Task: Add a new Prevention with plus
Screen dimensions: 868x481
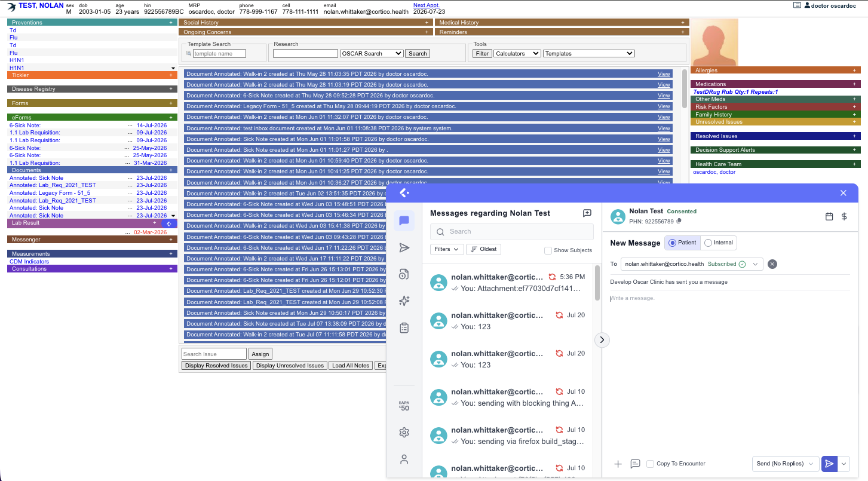Action: pyautogui.click(x=171, y=22)
